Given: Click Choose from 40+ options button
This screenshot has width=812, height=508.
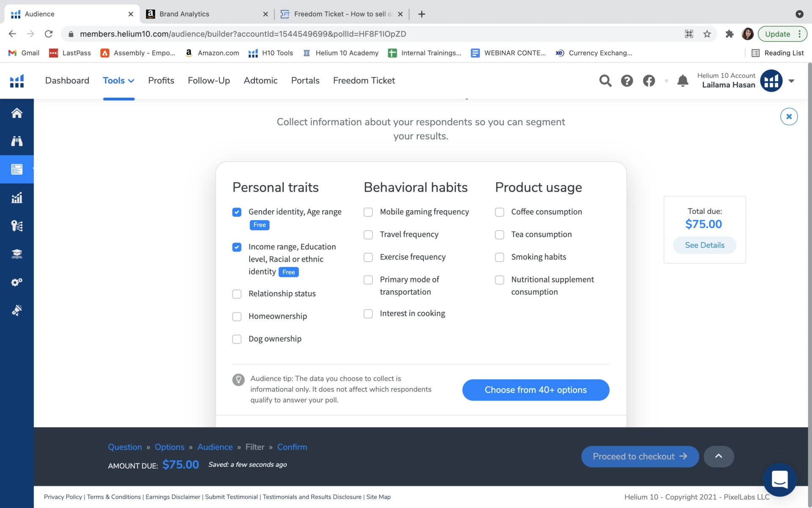Looking at the screenshot, I should tap(535, 390).
